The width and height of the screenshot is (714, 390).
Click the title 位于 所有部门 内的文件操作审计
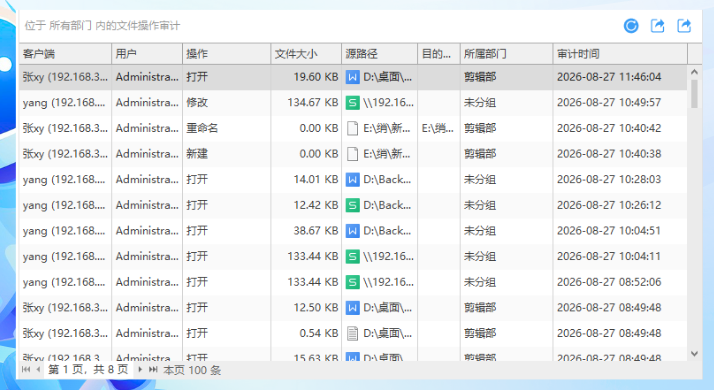coord(102,26)
